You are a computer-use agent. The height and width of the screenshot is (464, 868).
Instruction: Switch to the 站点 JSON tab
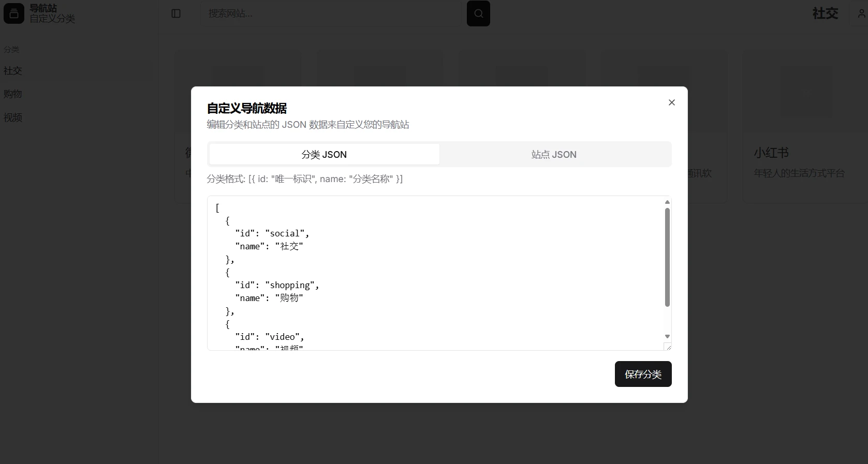(x=554, y=154)
